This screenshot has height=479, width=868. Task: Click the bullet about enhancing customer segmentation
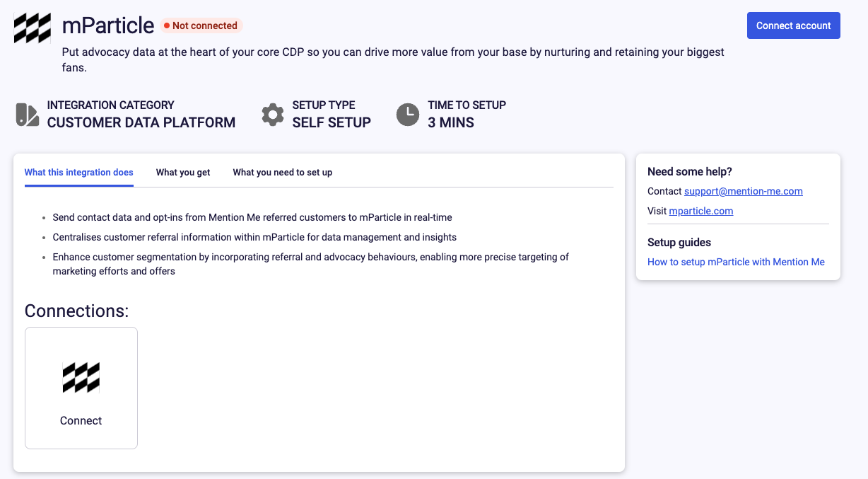(311, 264)
